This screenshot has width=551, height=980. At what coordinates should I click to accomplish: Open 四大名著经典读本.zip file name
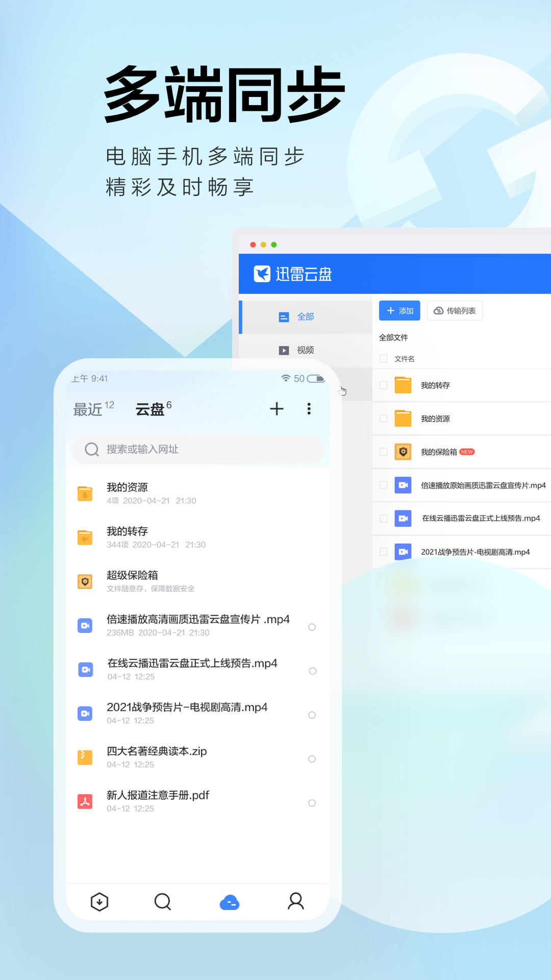pos(157,751)
